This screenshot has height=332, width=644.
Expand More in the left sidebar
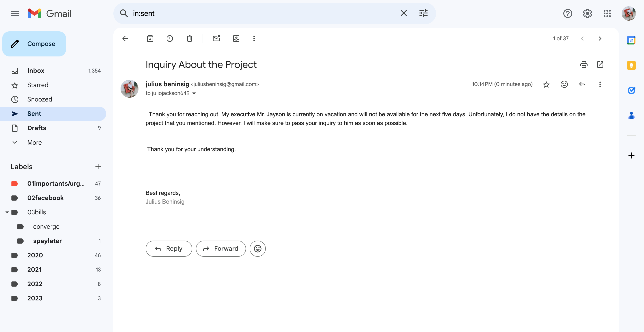pyautogui.click(x=35, y=142)
